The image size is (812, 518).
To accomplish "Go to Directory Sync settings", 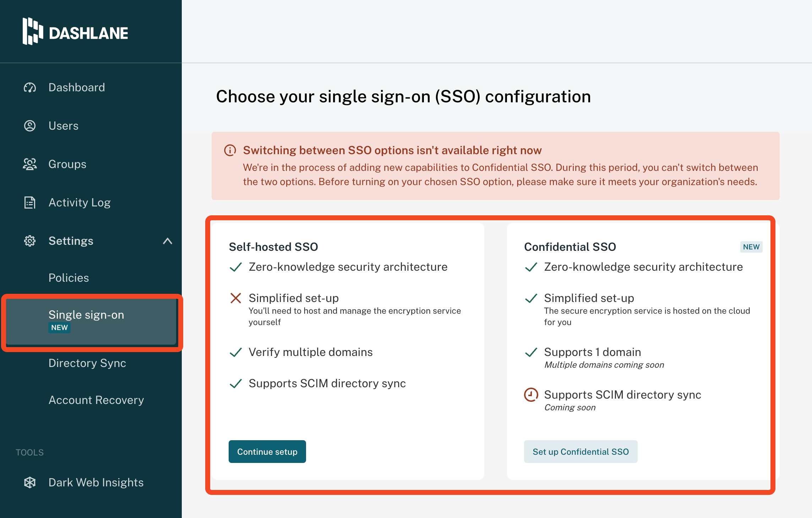I will click(87, 363).
